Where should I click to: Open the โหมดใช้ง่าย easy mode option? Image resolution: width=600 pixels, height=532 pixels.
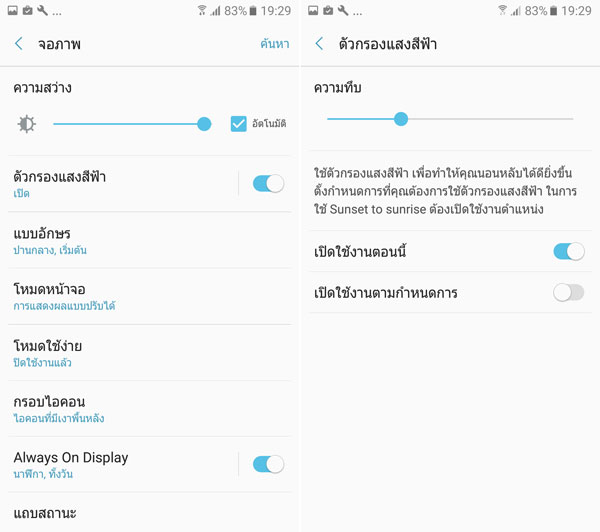pyautogui.click(x=150, y=353)
